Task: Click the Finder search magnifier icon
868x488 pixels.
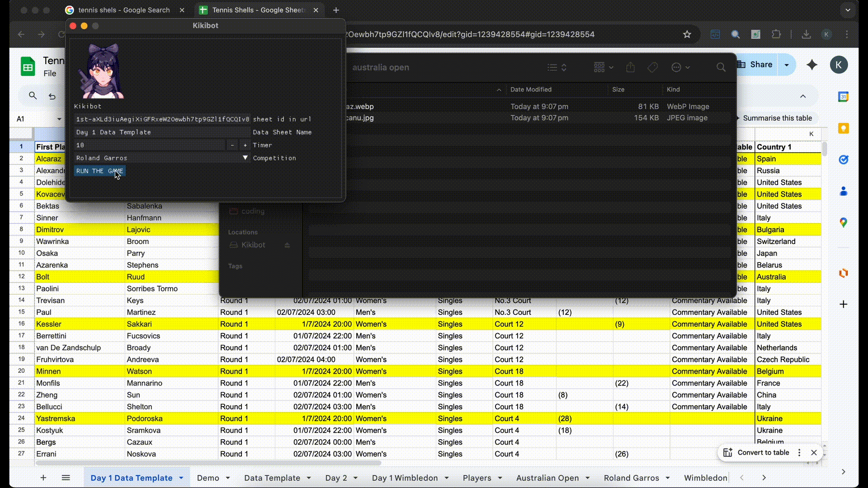Action: 721,67
